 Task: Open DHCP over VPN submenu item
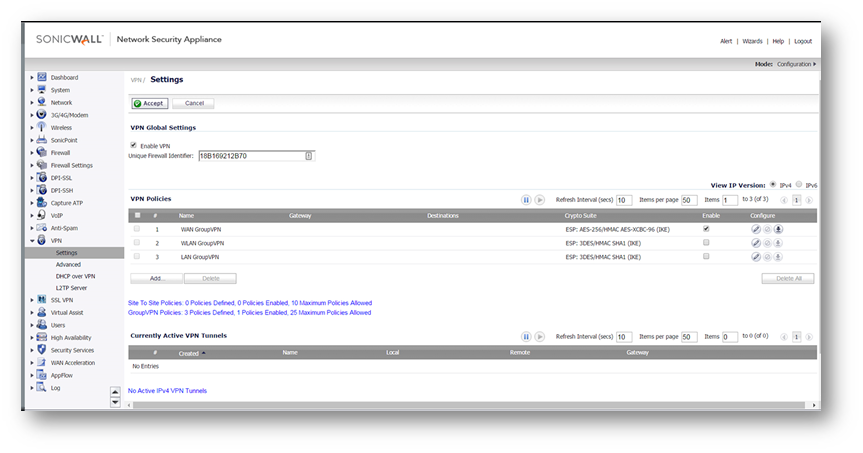pos(75,276)
